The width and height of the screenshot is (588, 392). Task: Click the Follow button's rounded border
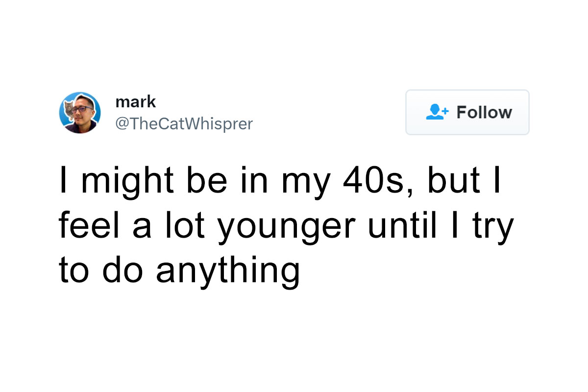pyautogui.click(x=467, y=90)
